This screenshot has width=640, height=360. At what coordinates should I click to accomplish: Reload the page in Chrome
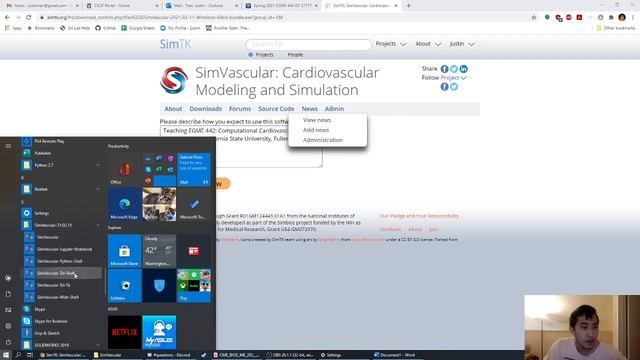pyautogui.click(x=28, y=17)
